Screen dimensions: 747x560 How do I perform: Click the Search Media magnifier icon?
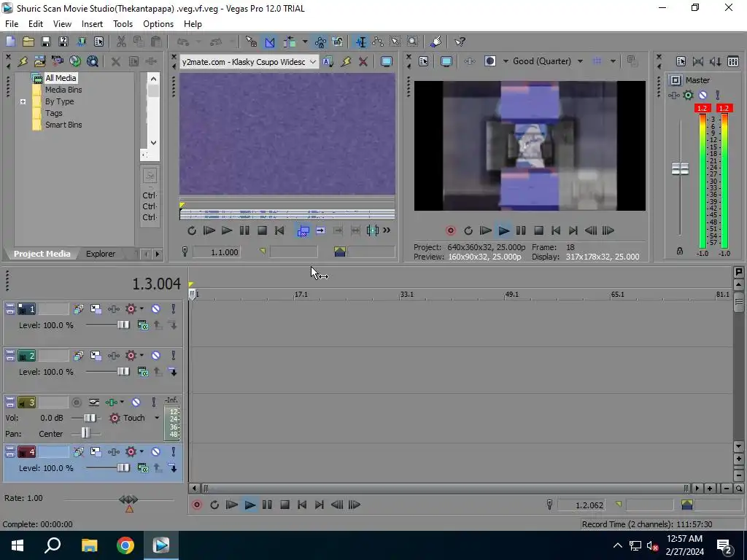point(93,61)
